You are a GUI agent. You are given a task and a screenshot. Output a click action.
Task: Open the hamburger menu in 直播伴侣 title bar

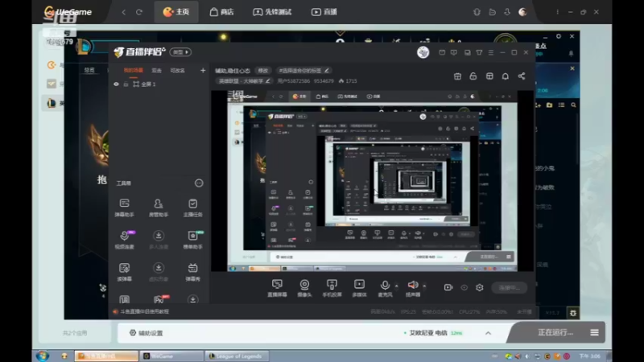click(491, 52)
